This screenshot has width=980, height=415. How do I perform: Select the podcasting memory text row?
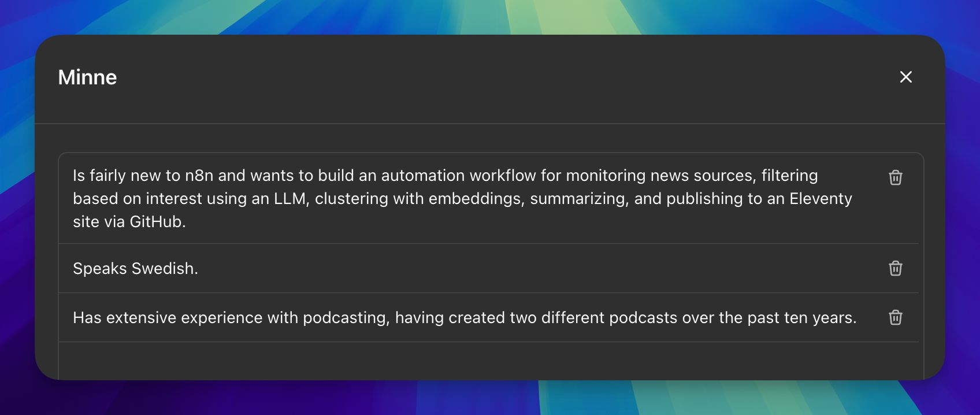pyautogui.click(x=464, y=317)
